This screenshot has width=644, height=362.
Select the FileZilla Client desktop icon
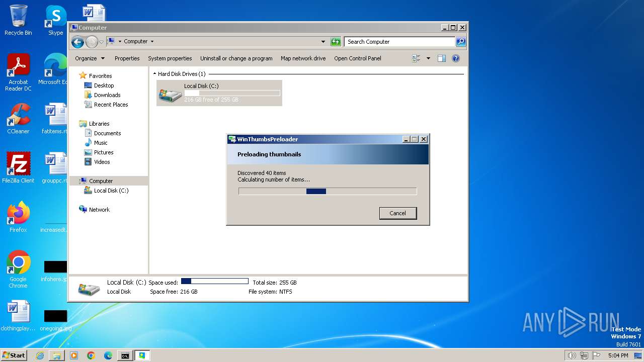(18, 167)
